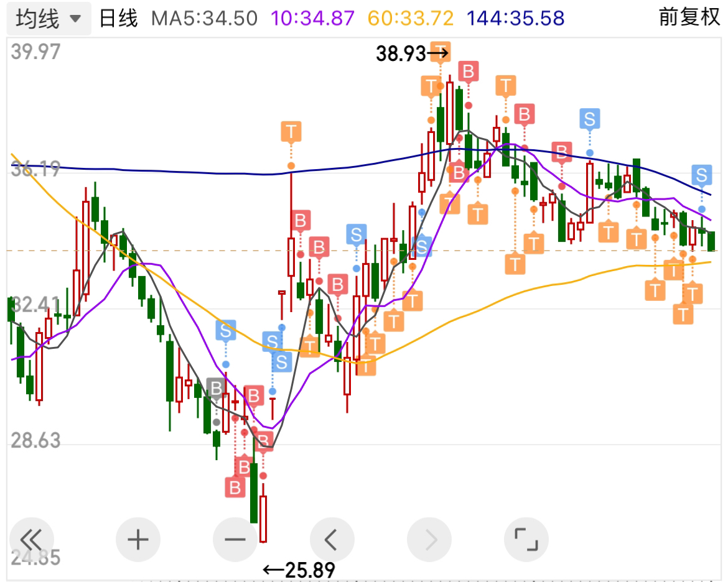Click the blue MA144 value 144:35.58
Viewport: 728px width, 582px height.
tap(515, 19)
